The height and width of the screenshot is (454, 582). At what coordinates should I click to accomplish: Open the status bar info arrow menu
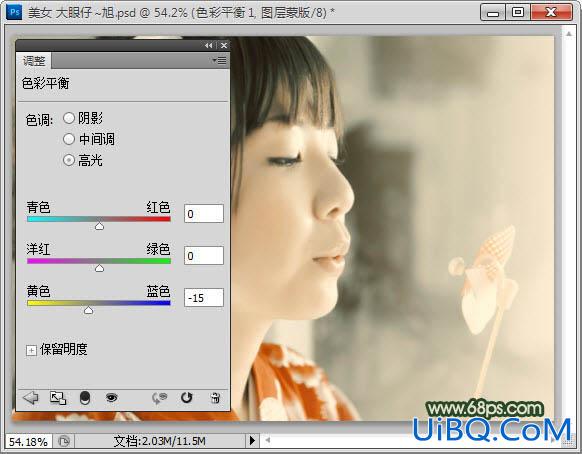point(252,441)
